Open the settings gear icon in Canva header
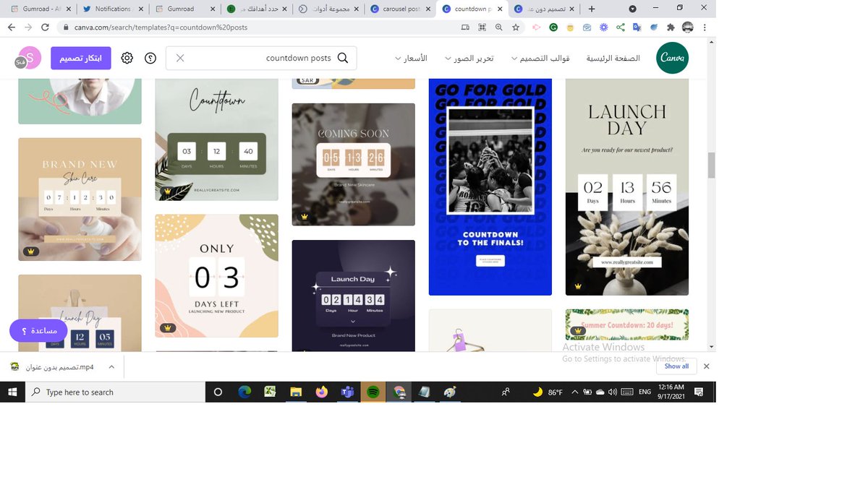 (127, 58)
